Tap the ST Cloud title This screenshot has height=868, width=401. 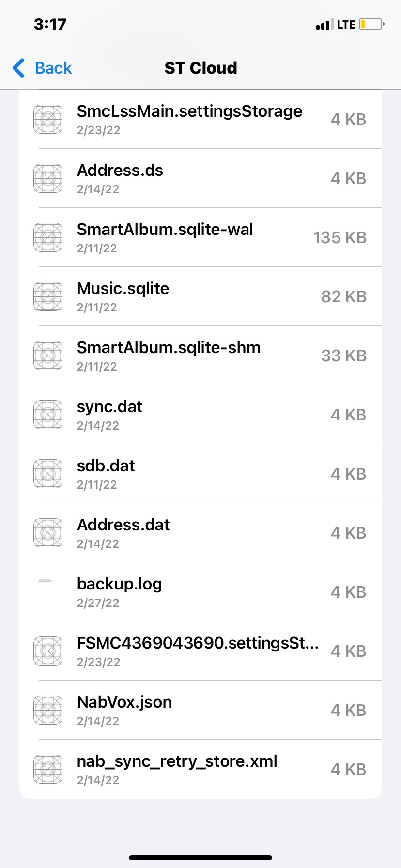(x=200, y=68)
